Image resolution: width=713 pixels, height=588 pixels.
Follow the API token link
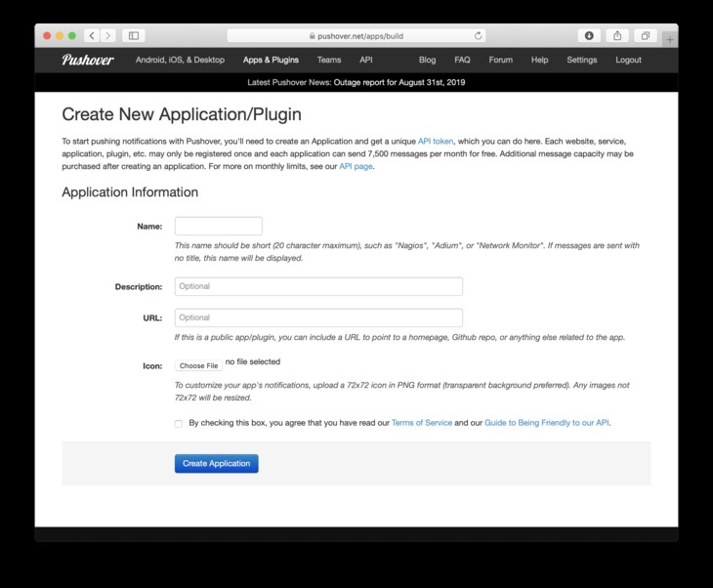pyautogui.click(x=436, y=141)
